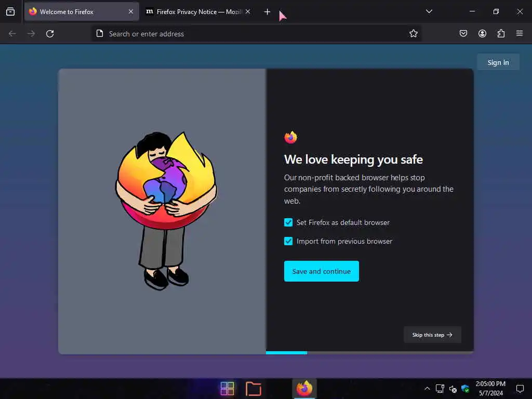Open Firefox View from tab bar icon

tap(10, 11)
